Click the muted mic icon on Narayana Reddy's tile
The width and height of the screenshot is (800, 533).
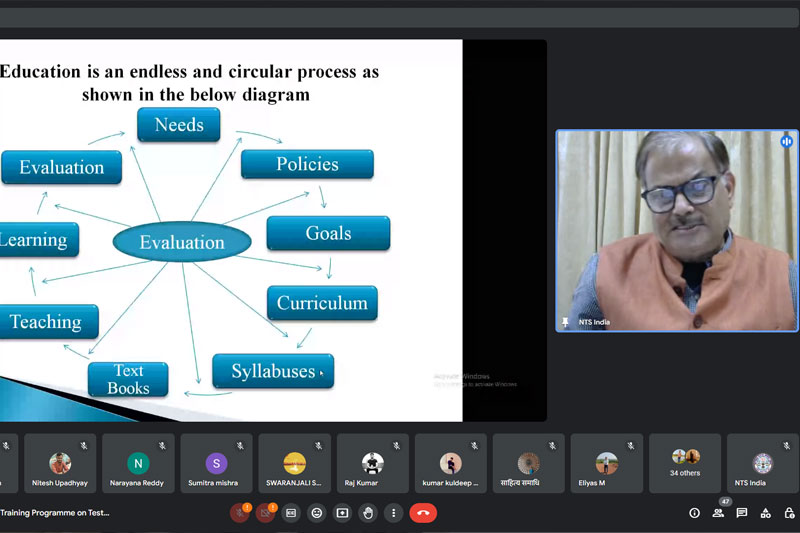point(162,446)
